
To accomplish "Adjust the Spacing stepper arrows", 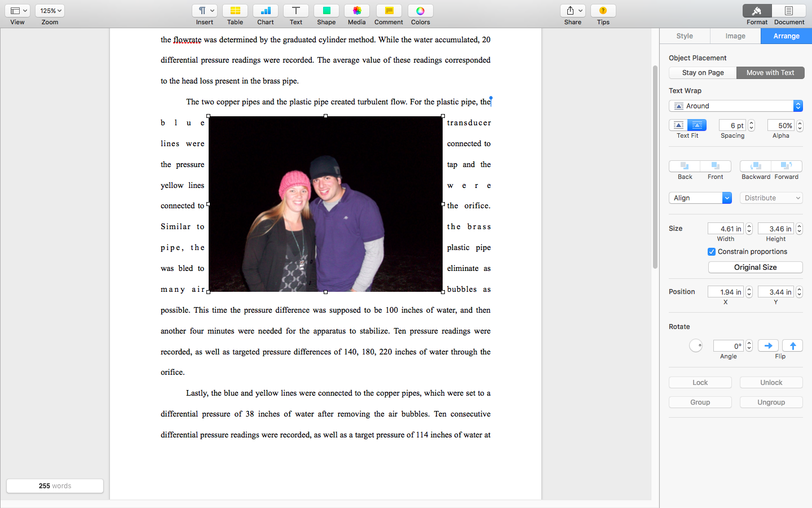I will click(x=751, y=125).
